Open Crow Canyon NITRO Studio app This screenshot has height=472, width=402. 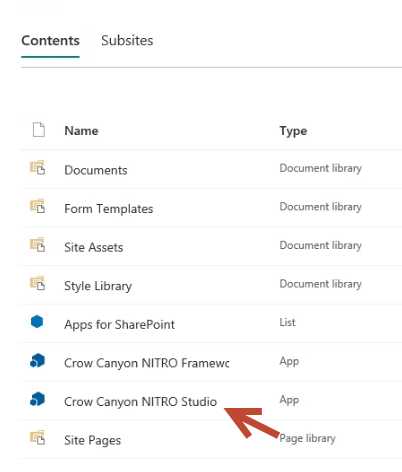point(140,402)
